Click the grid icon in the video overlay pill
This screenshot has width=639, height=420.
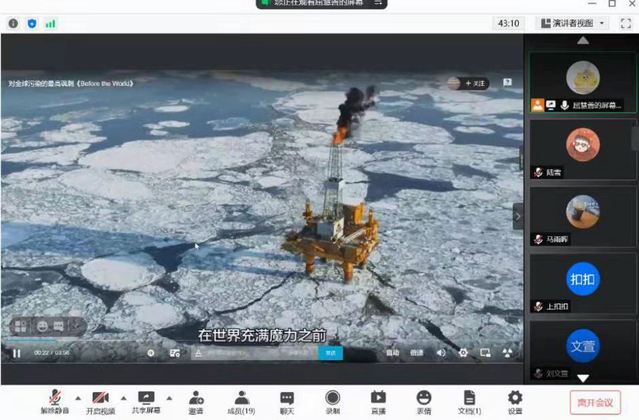20,326
